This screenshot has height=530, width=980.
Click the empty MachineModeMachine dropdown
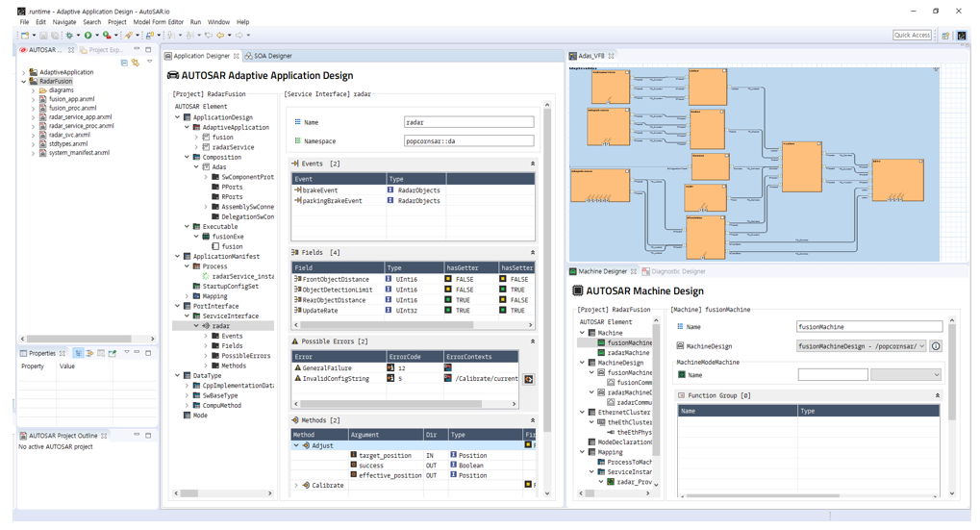tap(906, 375)
